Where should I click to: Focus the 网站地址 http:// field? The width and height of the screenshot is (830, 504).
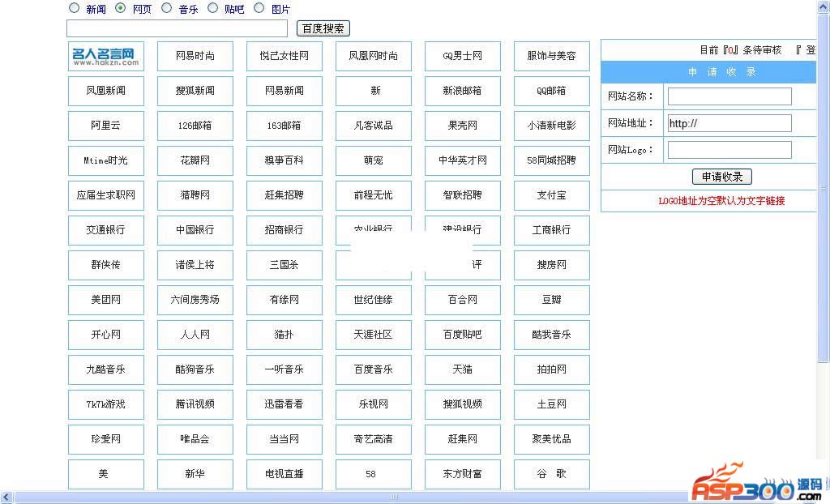(x=729, y=123)
